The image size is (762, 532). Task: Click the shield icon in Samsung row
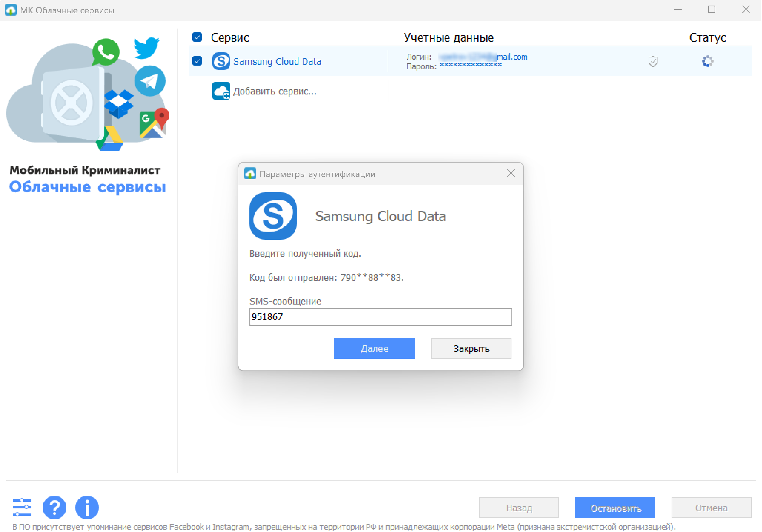tap(653, 61)
